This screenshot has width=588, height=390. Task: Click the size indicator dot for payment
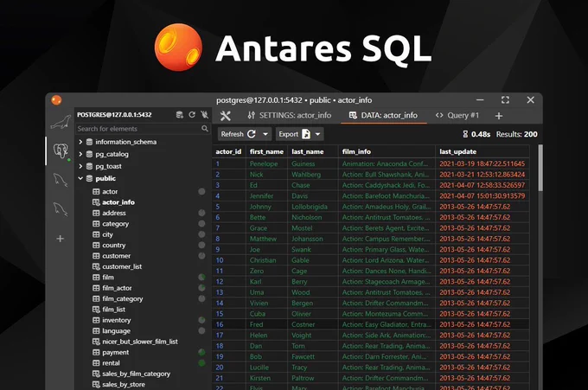[x=201, y=353]
